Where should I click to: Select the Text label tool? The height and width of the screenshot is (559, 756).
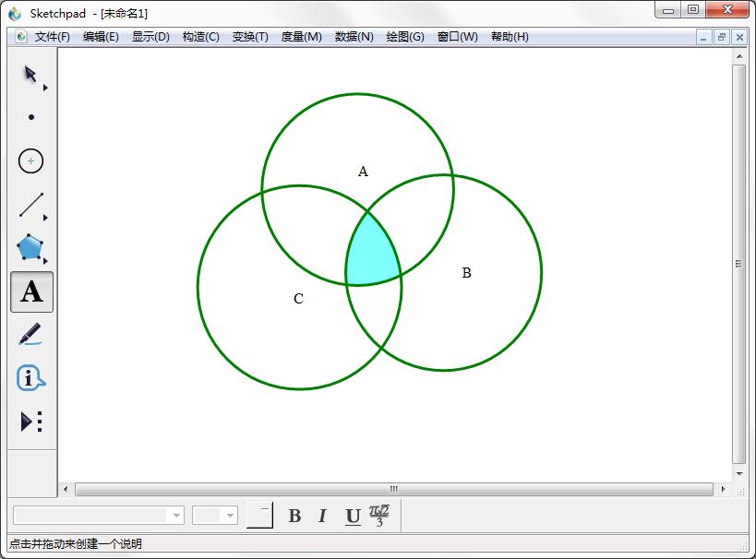(31, 291)
